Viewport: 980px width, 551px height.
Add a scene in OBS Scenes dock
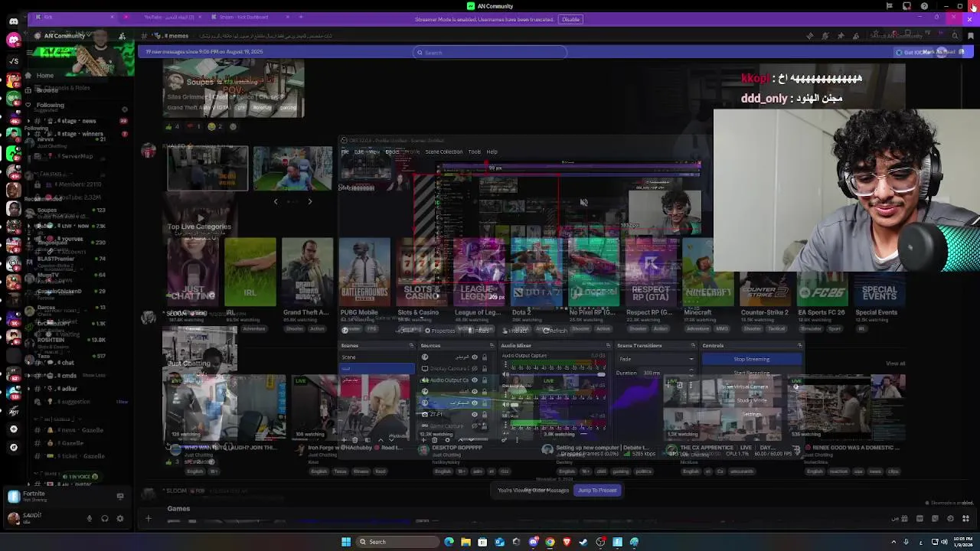pos(345,440)
